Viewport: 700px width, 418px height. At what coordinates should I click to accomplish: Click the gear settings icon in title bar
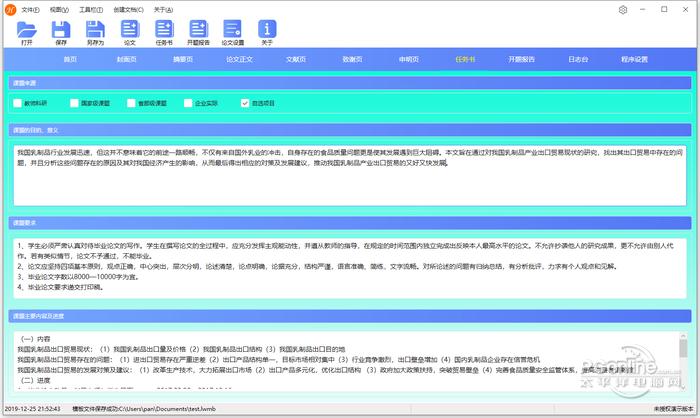tap(623, 10)
